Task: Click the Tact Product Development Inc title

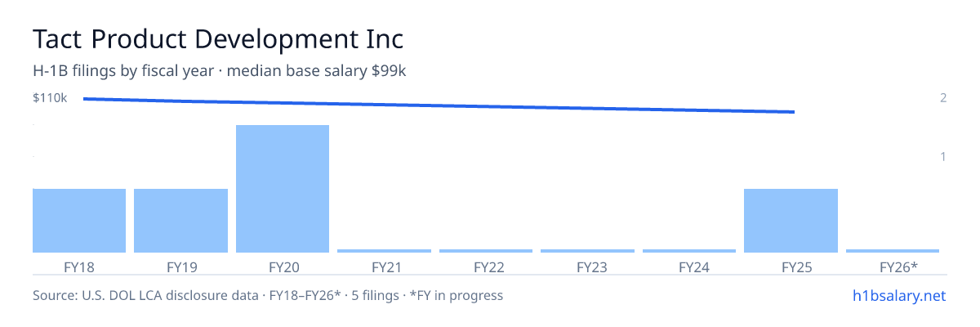Action: point(218,39)
